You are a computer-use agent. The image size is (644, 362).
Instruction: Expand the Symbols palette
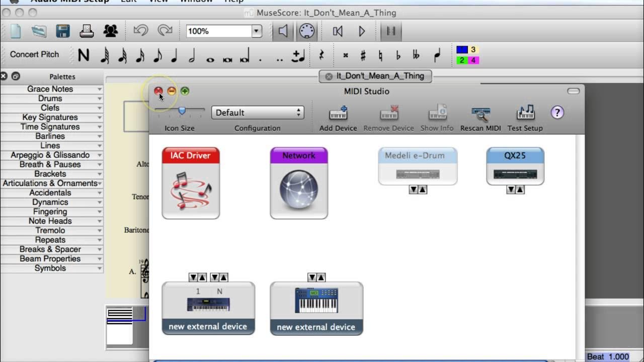click(51, 268)
